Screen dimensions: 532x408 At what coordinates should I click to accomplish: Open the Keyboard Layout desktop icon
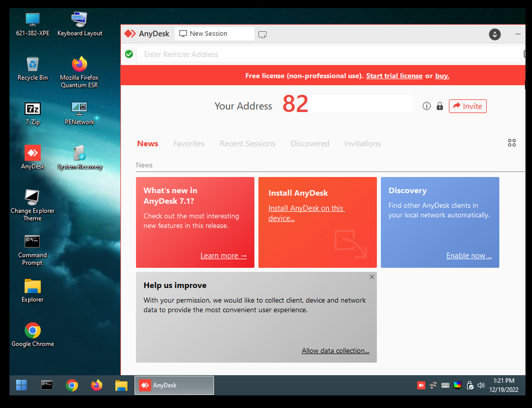tap(79, 24)
